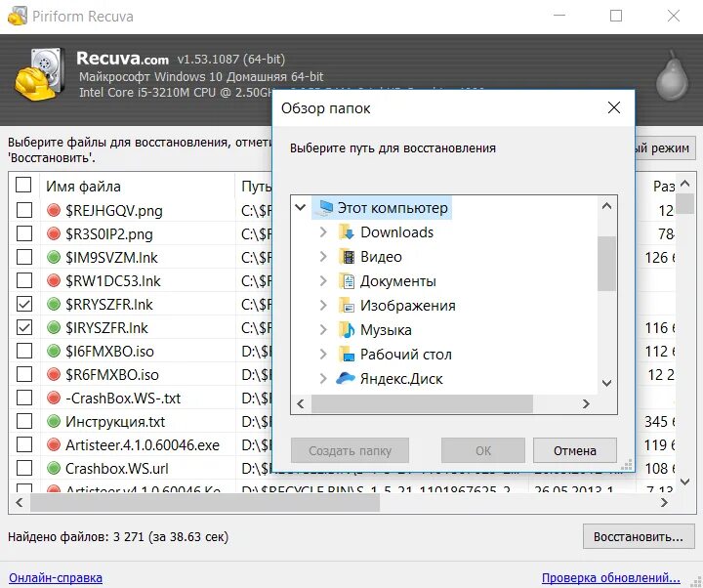Click the green status dot for $I6FMXBO.iso

(x=54, y=351)
